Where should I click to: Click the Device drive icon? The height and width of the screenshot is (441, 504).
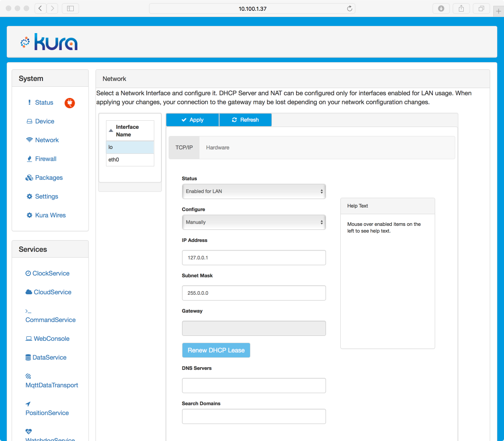(x=29, y=121)
